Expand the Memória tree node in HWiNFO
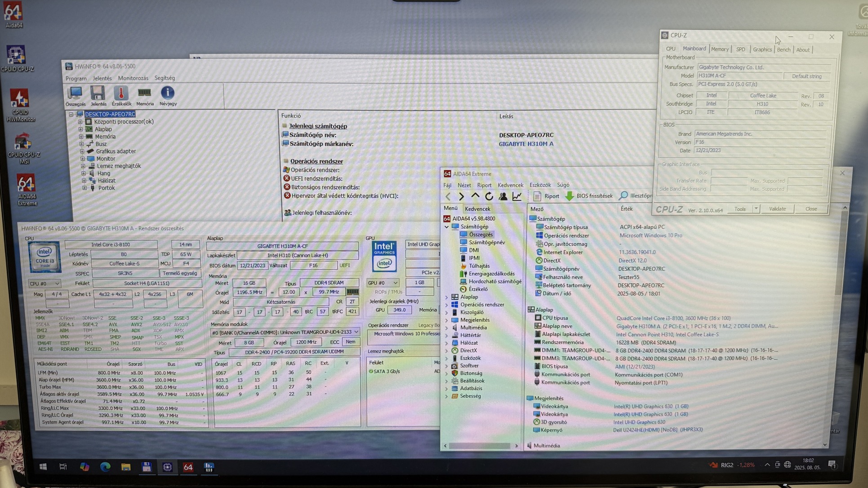The height and width of the screenshot is (488, 868). (x=81, y=137)
